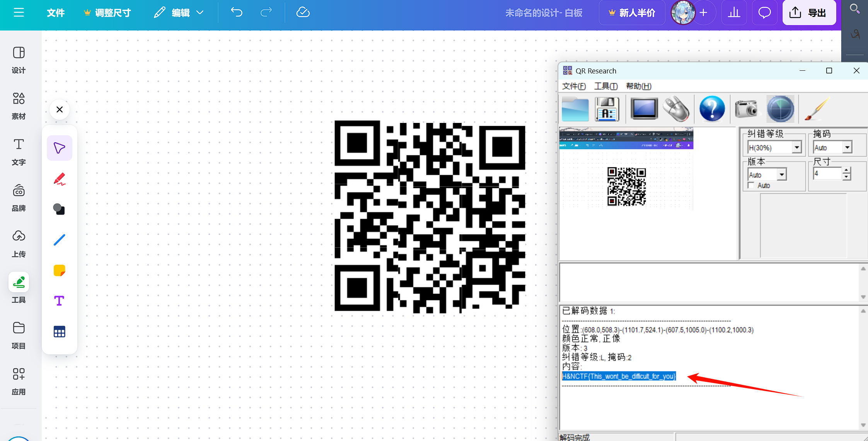Check the cloud save status icon
This screenshot has width=868, height=441.
303,12
